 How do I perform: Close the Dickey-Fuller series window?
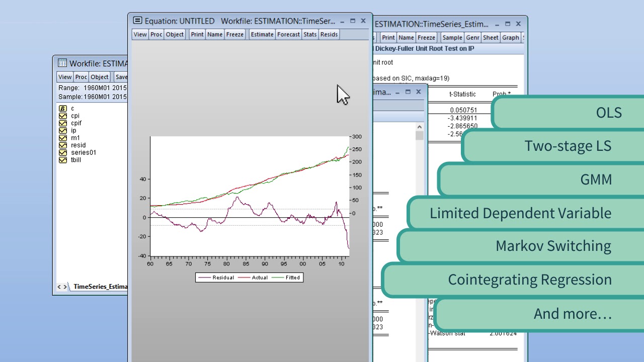[518, 24]
